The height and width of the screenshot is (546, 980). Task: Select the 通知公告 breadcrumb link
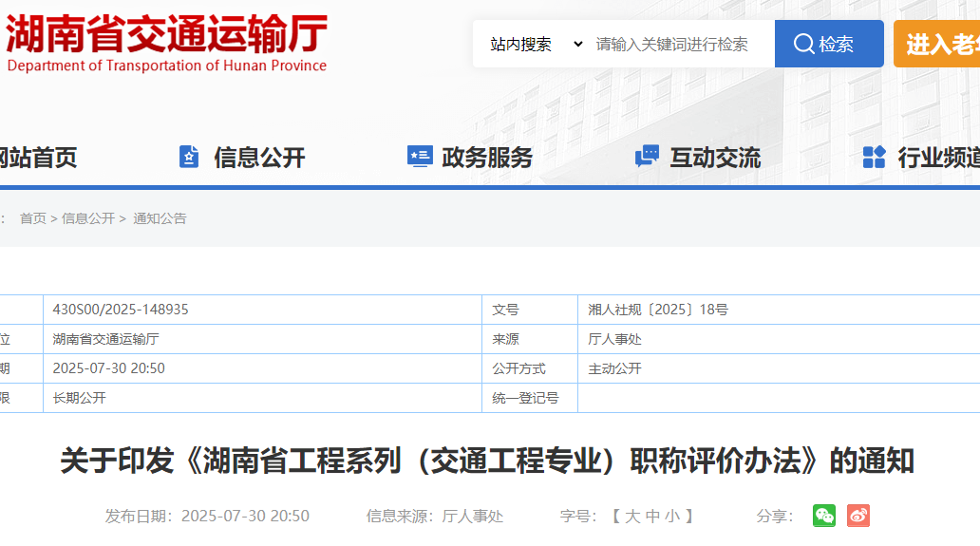point(160,218)
